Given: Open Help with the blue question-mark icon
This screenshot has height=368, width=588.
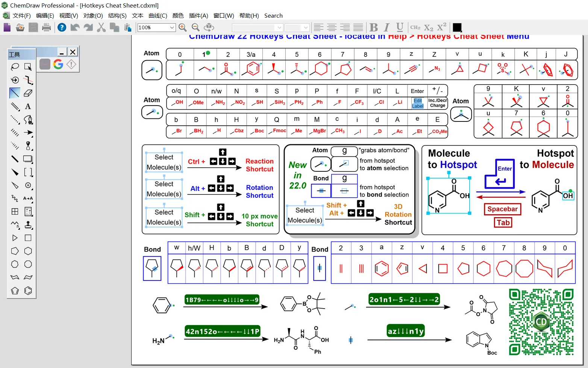Looking at the screenshot, I should click(62, 27).
